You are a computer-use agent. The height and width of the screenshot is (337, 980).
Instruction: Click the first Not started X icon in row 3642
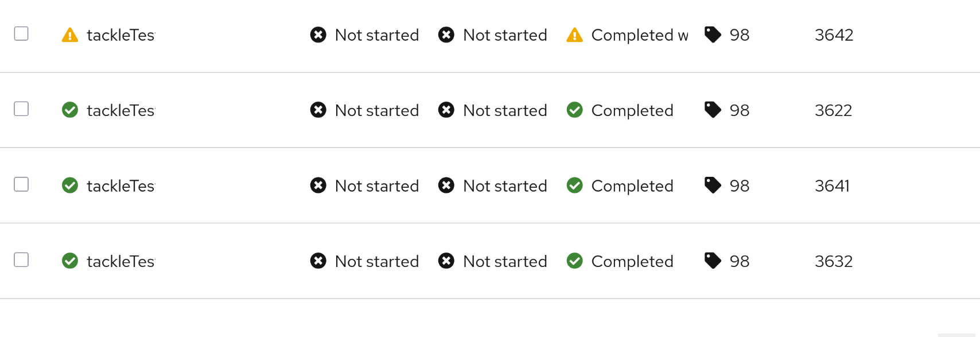[318, 35]
